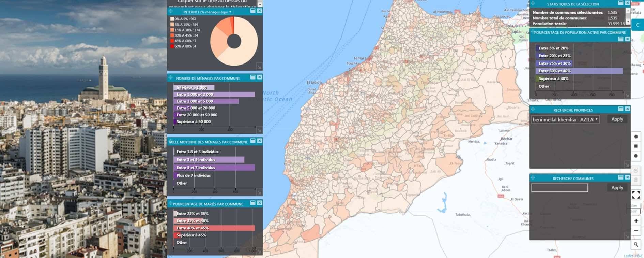Zoom in on the map

pos(636,221)
